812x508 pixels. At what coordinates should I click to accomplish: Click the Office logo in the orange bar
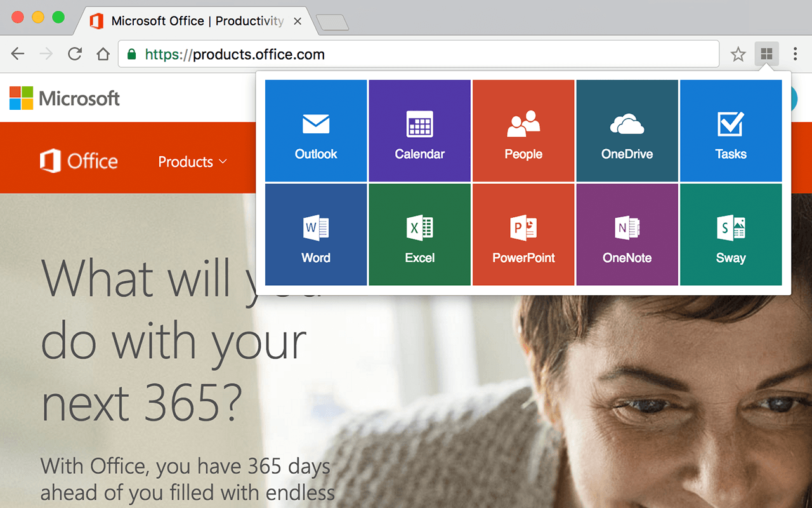(79, 161)
